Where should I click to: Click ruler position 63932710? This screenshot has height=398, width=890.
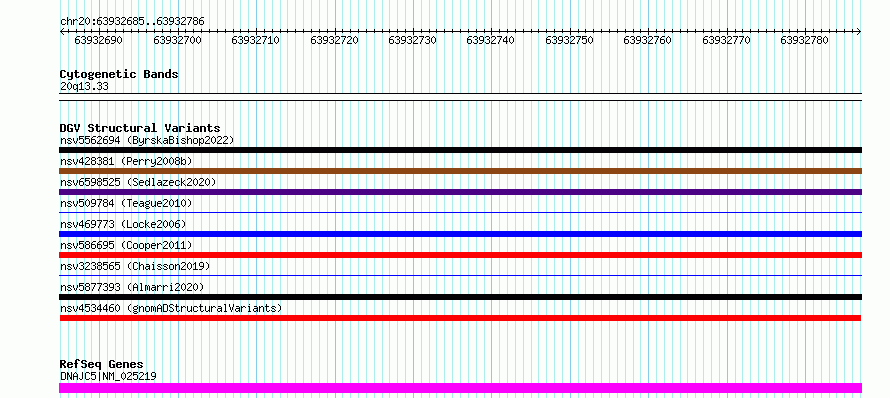coord(255,41)
